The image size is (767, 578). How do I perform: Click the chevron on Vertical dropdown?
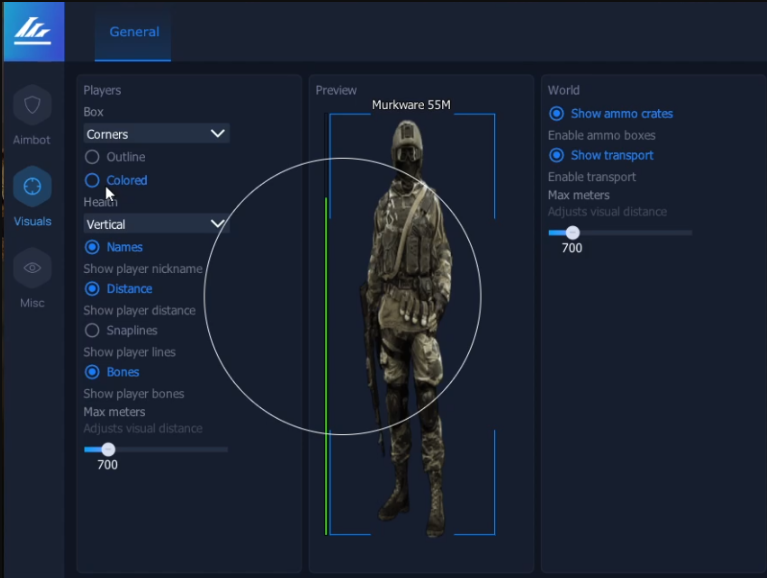pyautogui.click(x=217, y=224)
